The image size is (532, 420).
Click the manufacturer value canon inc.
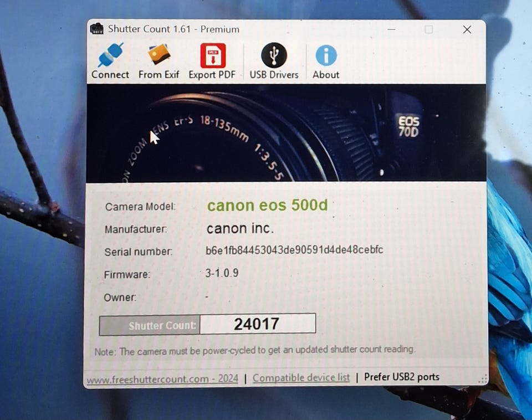click(240, 229)
